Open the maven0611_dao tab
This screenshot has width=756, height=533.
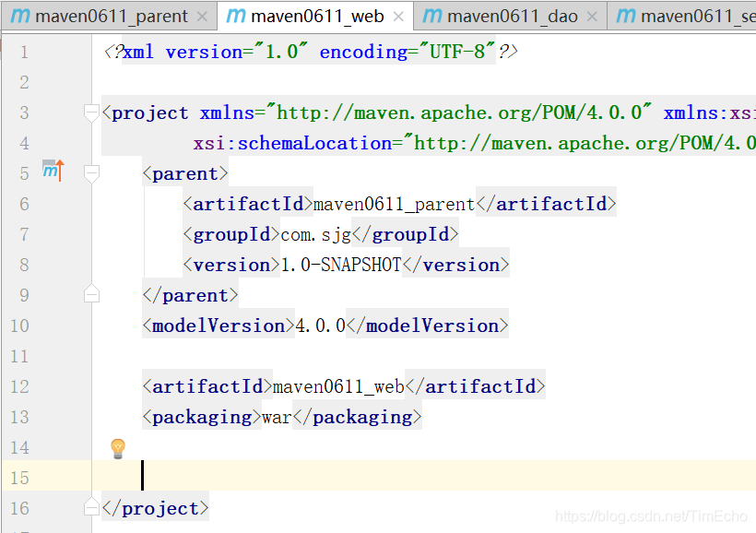(510, 17)
